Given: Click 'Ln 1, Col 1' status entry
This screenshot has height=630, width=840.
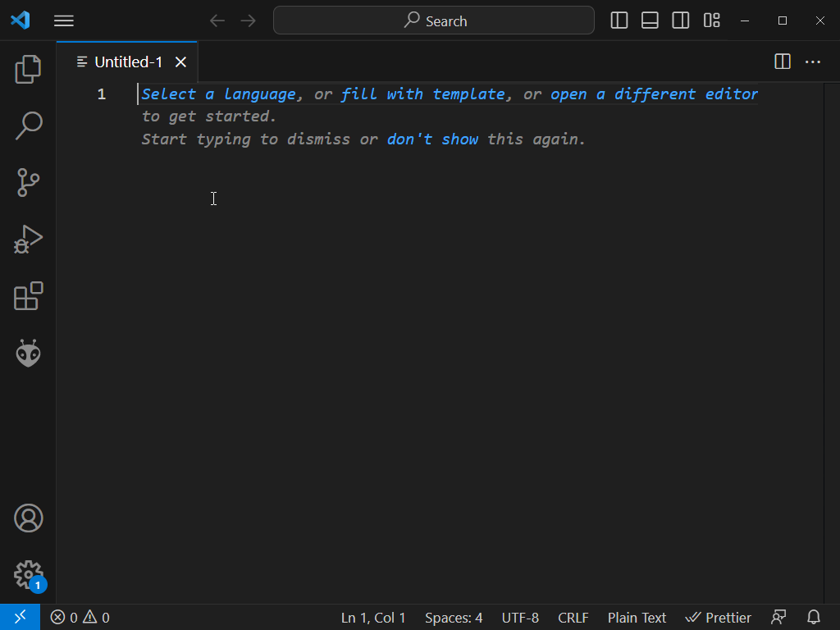Looking at the screenshot, I should point(373,618).
